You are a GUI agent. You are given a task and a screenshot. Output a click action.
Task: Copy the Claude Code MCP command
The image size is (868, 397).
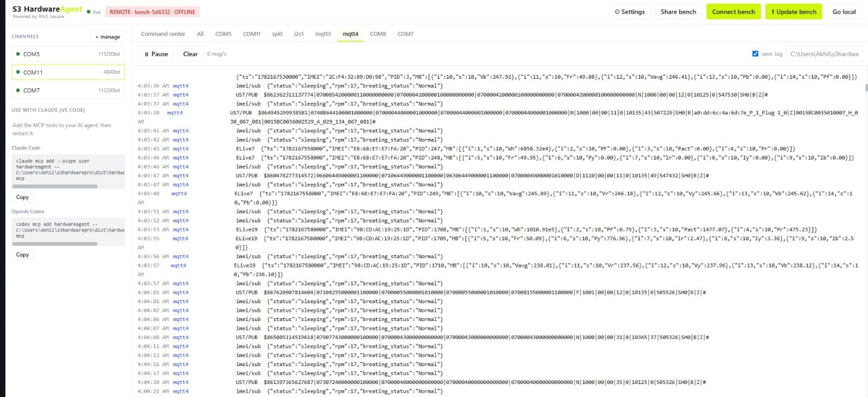(x=22, y=197)
